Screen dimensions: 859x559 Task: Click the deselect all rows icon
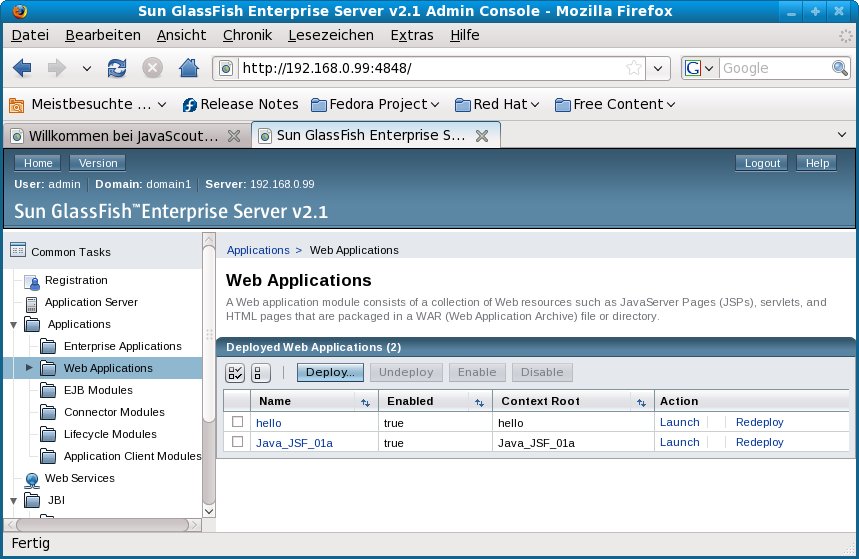point(260,373)
